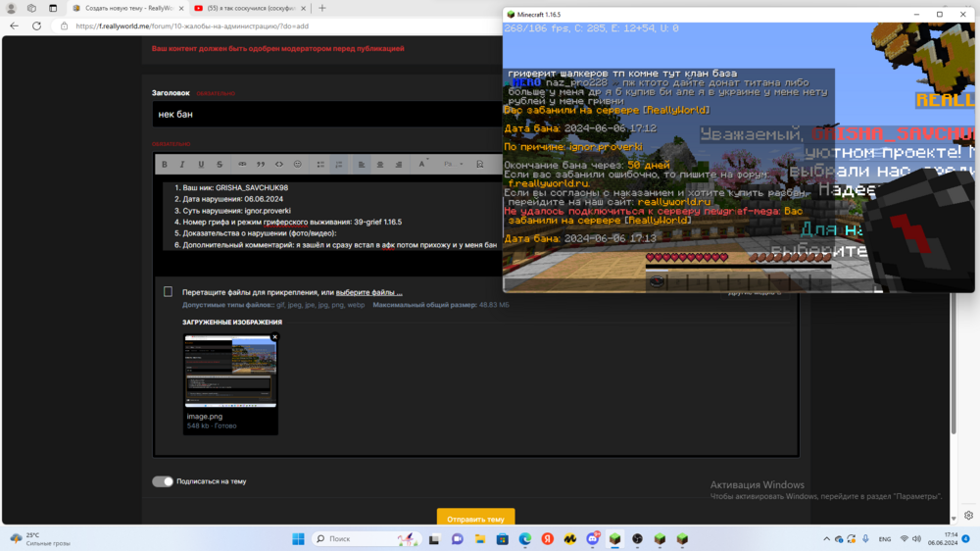
Task: Remove the uploaded image.png attachment
Action: [x=275, y=337]
